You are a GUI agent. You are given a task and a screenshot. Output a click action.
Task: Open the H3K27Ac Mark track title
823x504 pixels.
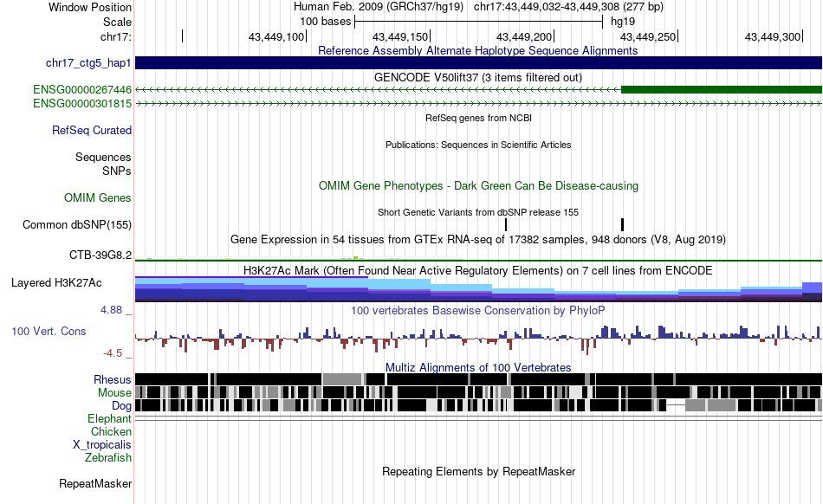pos(478,270)
